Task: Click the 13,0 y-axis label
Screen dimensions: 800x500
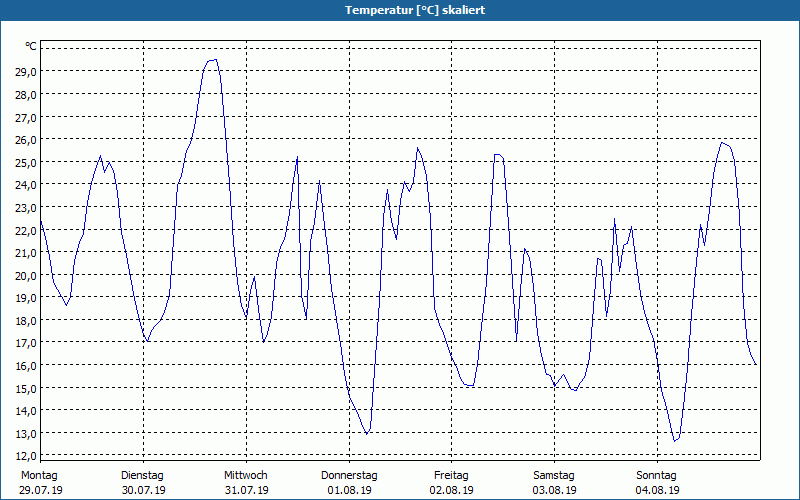Action: [x=26, y=434]
